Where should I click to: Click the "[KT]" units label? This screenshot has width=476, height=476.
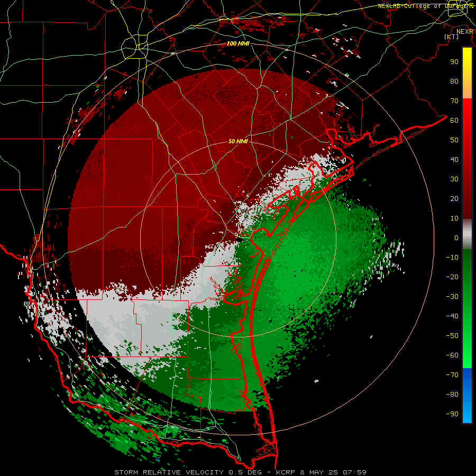pyautogui.click(x=451, y=36)
